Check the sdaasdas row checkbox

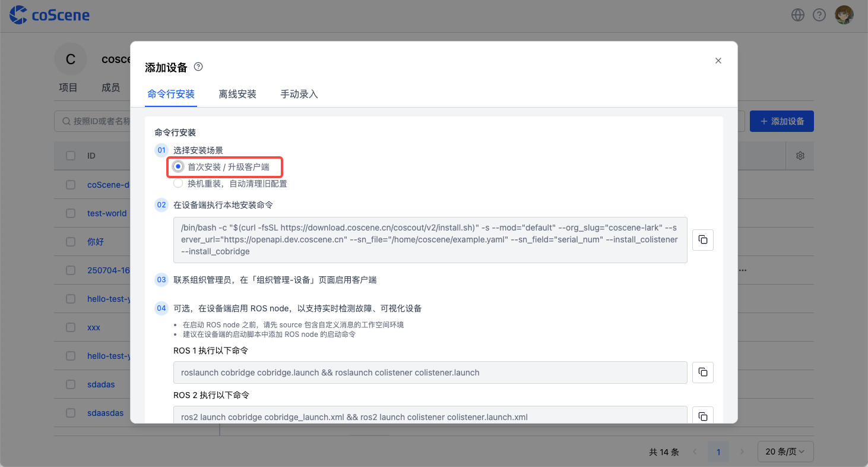71,413
